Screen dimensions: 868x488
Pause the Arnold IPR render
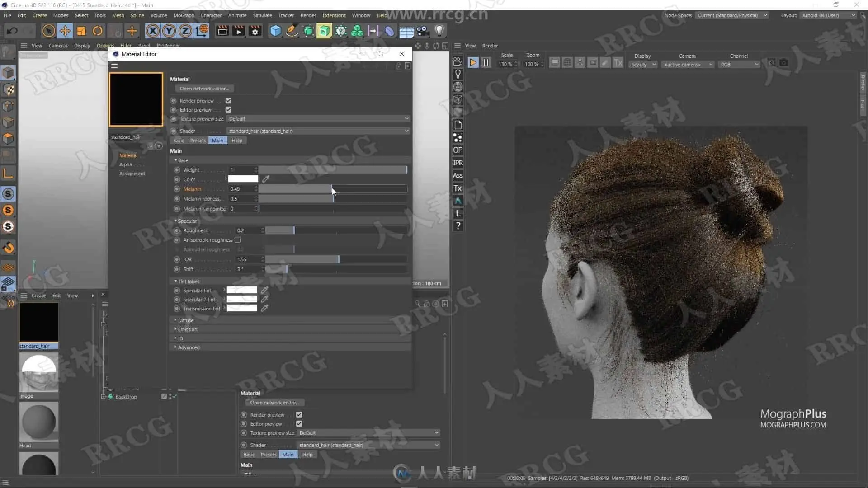click(486, 63)
